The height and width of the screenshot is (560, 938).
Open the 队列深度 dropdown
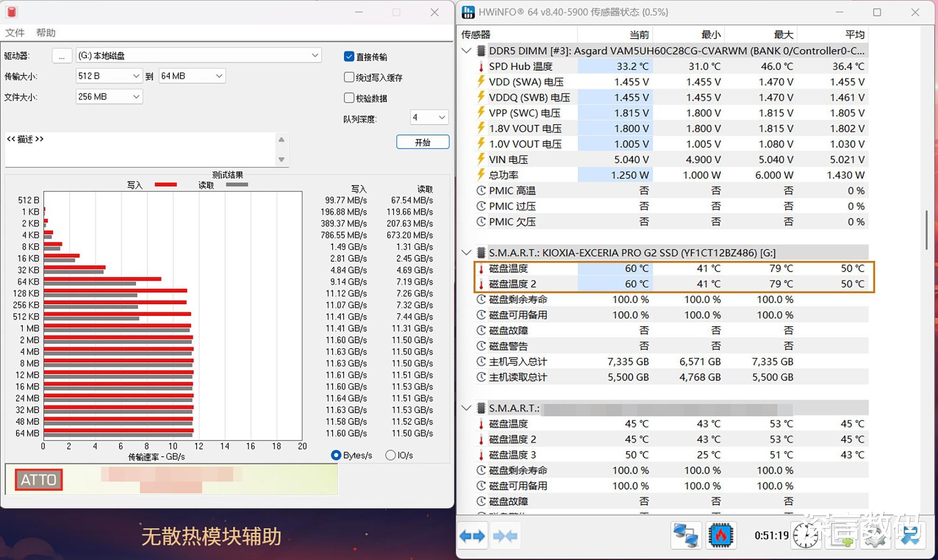coord(429,118)
